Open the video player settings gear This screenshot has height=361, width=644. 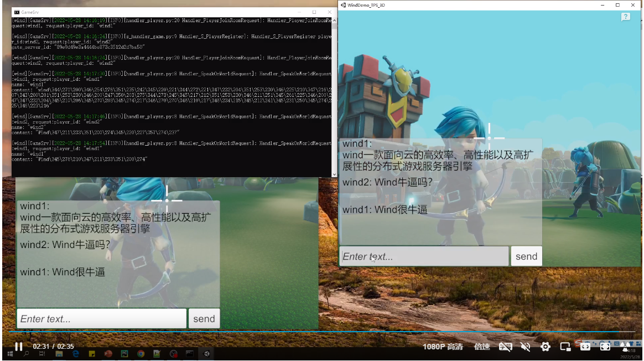click(x=545, y=347)
